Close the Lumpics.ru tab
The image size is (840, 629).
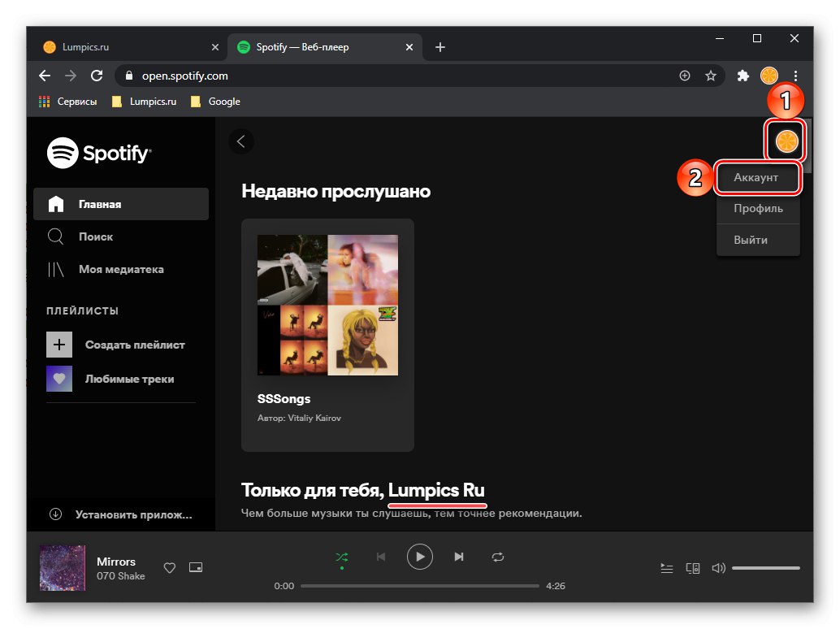click(215, 47)
